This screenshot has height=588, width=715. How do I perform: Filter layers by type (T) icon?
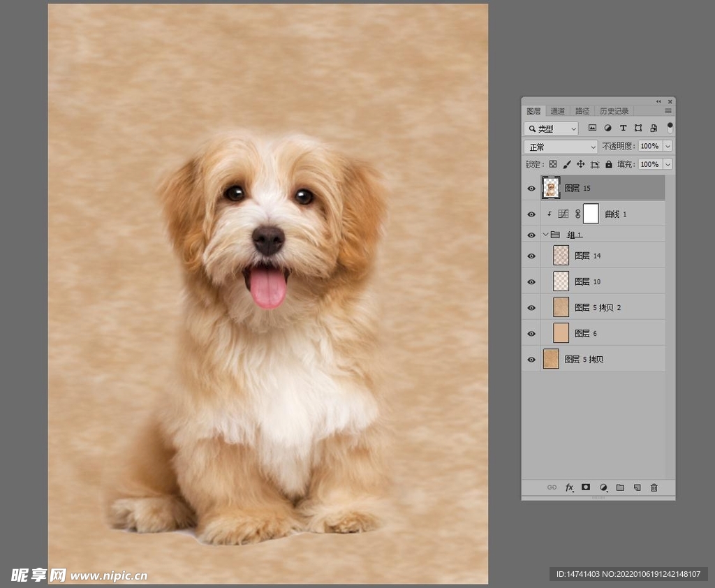click(623, 128)
